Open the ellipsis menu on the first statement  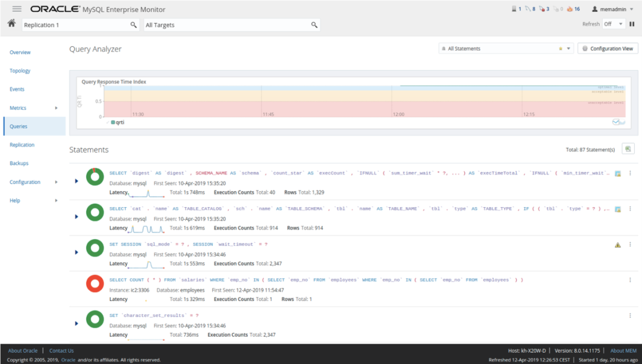[x=630, y=173]
